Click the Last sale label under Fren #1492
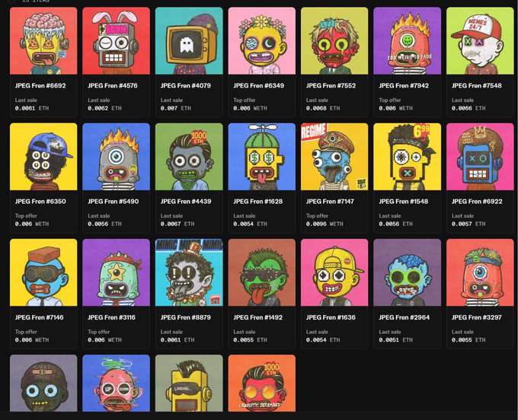Screen dimensions: 518x420 [244, 332]
